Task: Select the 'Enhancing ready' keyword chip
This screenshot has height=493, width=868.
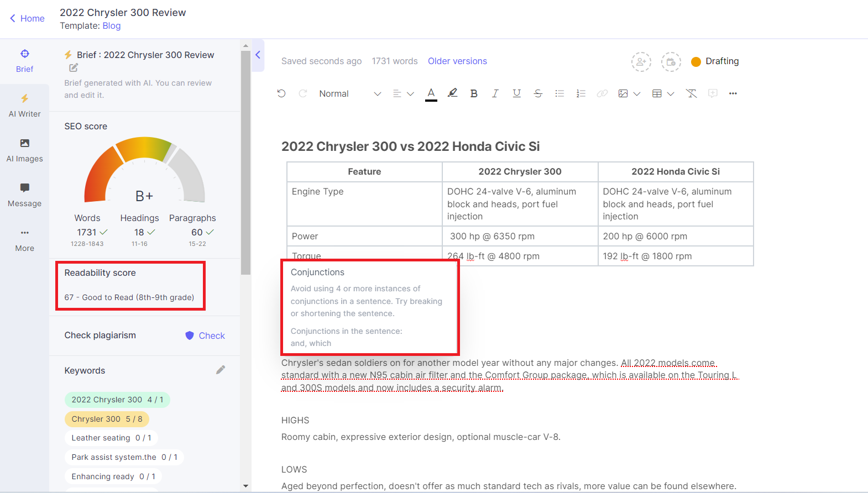Action: coord(113,476)
